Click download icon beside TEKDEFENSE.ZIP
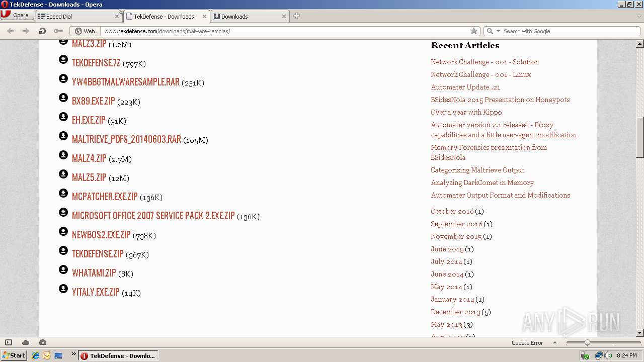 click(x=63, y=250)
